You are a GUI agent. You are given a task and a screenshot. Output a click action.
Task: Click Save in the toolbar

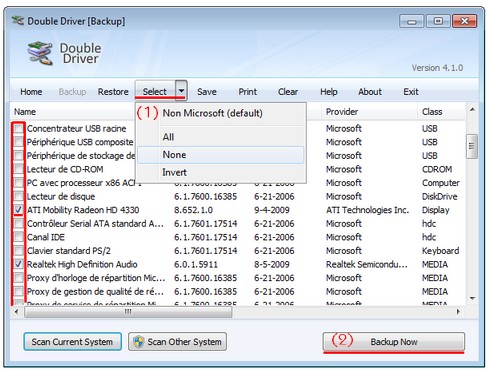[207, 92]
